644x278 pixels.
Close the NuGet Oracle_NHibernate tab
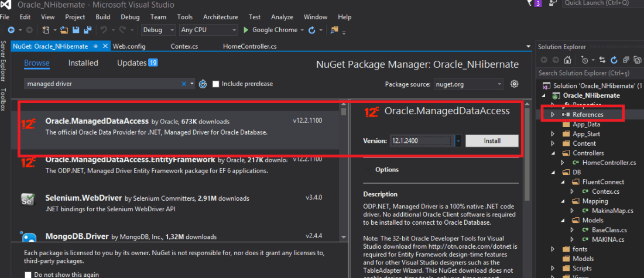coord(105,46)
